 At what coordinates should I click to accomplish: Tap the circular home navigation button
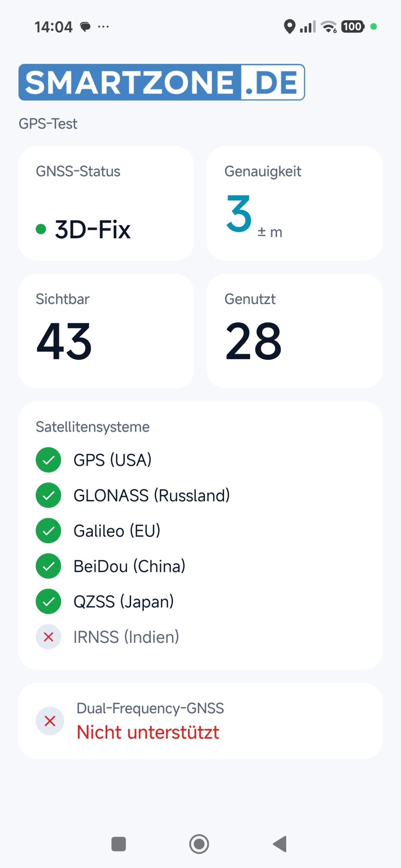point(199,844)
